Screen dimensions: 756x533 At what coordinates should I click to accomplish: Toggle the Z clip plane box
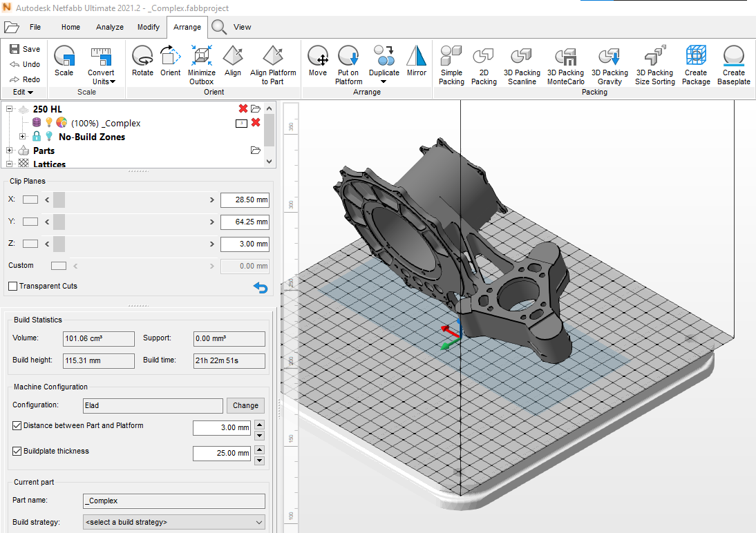point(30,244)
